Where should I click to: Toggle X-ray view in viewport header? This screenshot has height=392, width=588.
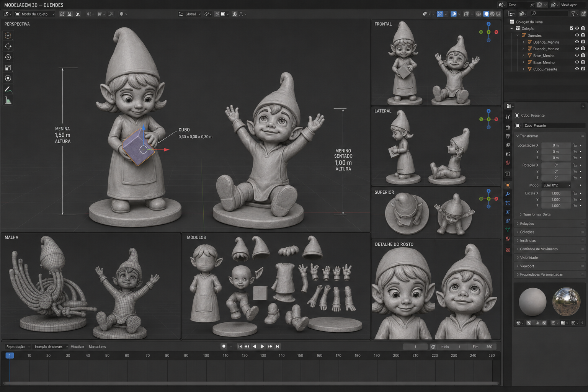[466, 14]
